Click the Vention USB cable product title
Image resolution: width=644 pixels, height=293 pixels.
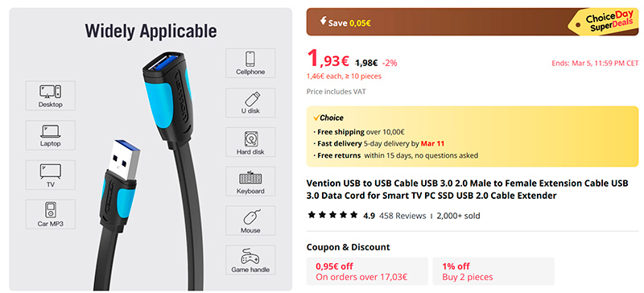pyautogui.click(x=468, y=189)
